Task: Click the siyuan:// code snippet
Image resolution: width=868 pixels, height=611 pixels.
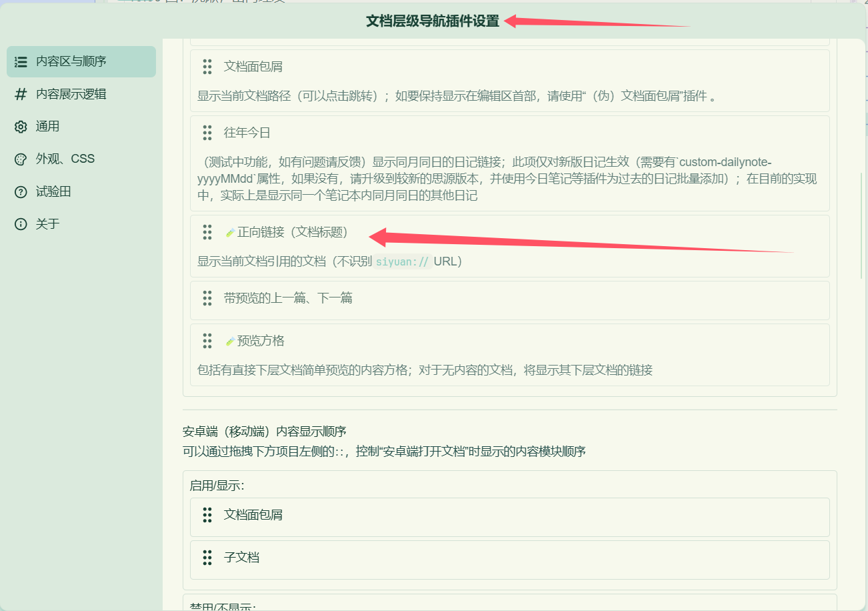Action: pos(403,261)
